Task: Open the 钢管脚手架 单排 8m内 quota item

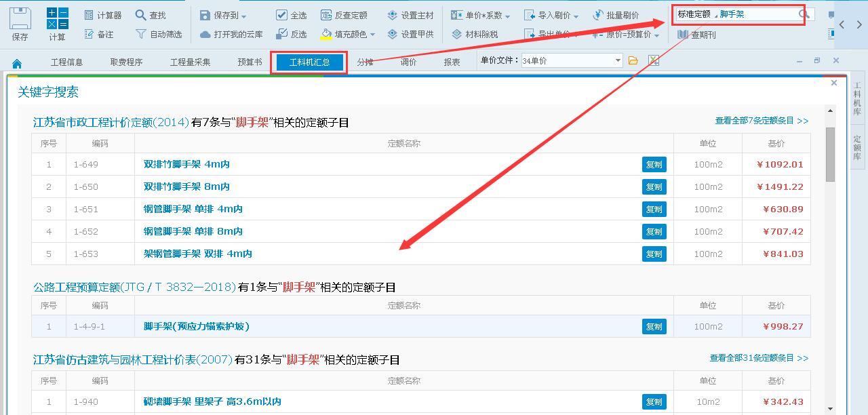Action: [193, 231]
